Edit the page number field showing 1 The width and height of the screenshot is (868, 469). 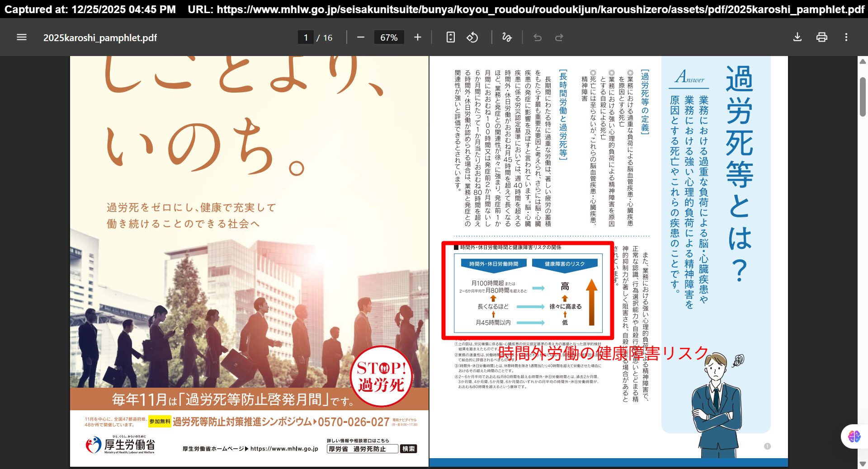pos(306,38)
